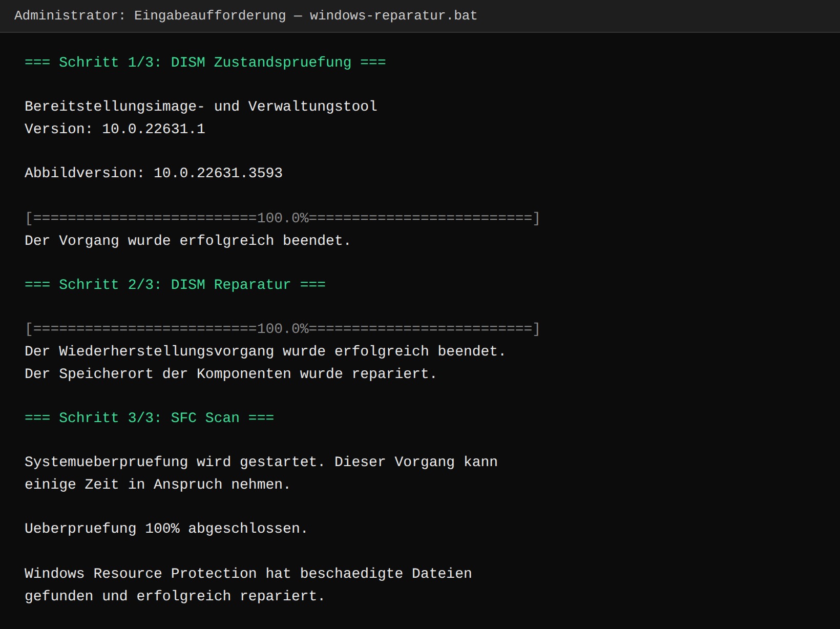The width and height of the screenshot is (840, 629).
Task: Click the 'Der Vorgang wurde erfolgreich beendet' line
Action: [187, 240]
